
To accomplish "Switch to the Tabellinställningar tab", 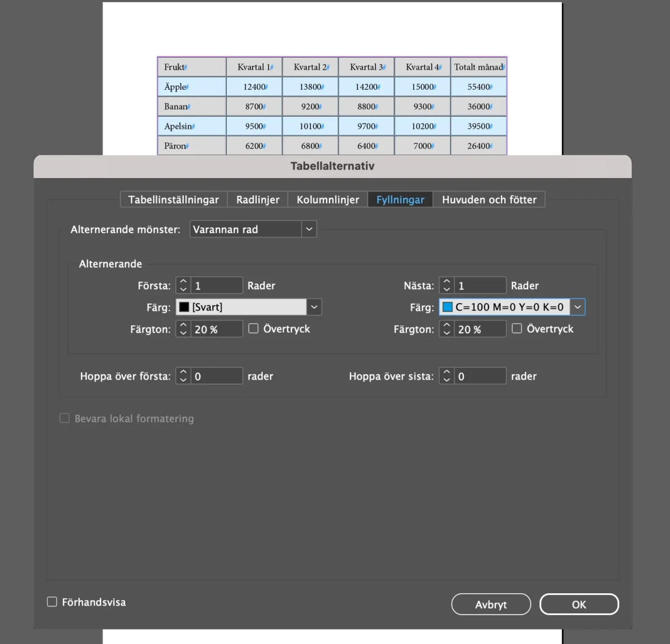I will (173, 200).
